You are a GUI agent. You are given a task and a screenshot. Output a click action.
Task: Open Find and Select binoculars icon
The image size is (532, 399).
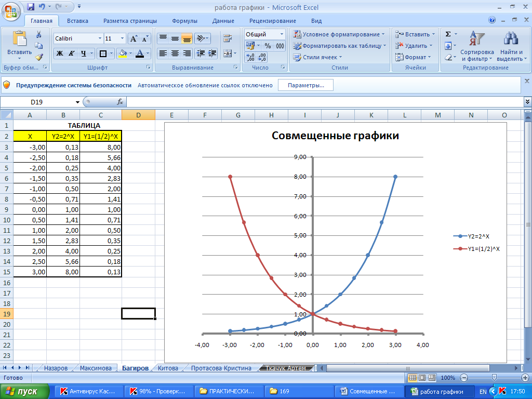click(511, 38)
